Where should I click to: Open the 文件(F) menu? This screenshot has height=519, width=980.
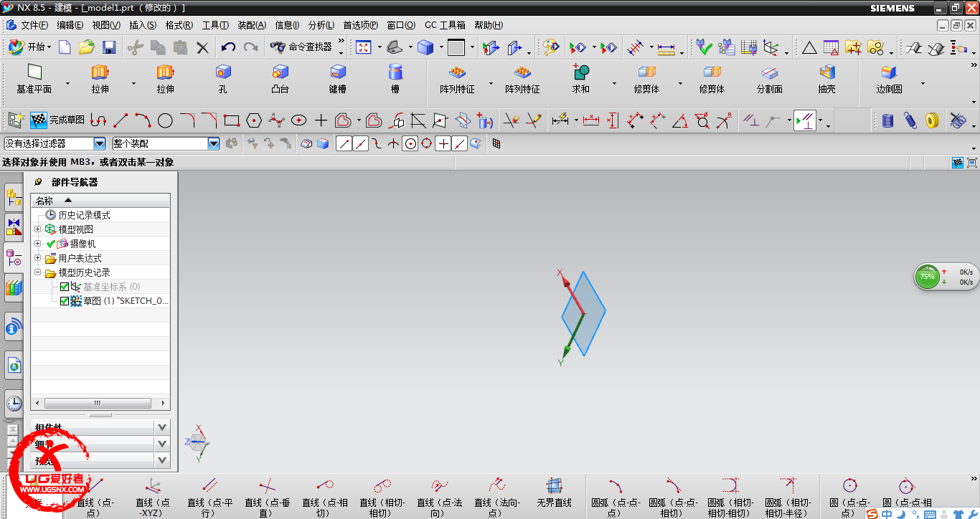(34, 25)
